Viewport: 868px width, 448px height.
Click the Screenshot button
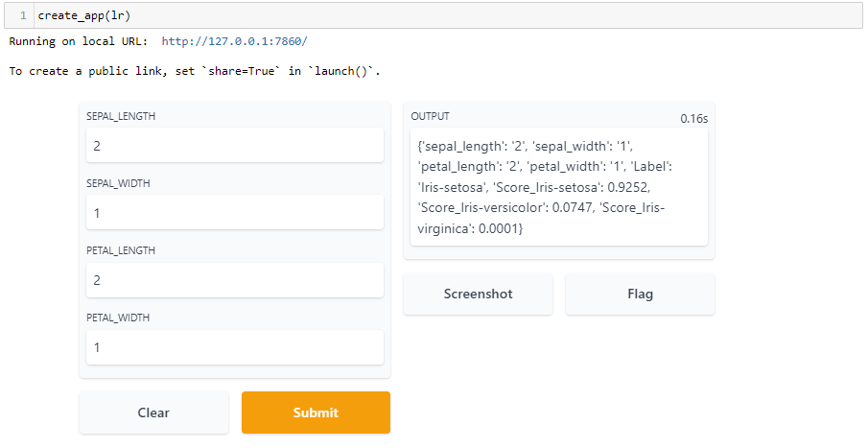click(478, 295)
